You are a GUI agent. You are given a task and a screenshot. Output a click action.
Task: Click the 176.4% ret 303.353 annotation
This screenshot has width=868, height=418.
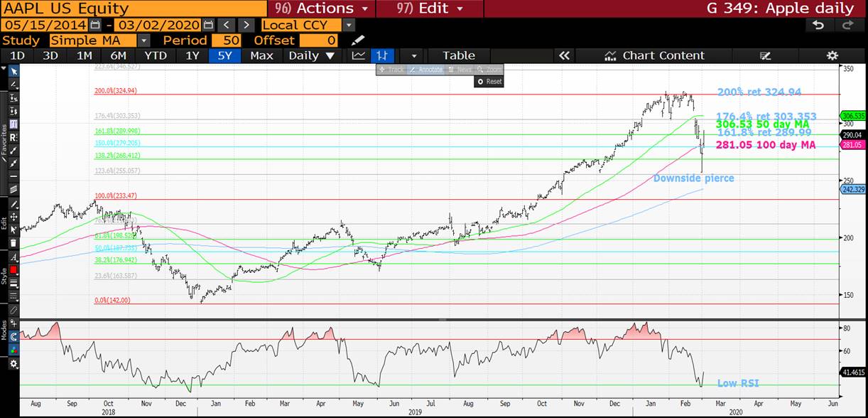766,116
